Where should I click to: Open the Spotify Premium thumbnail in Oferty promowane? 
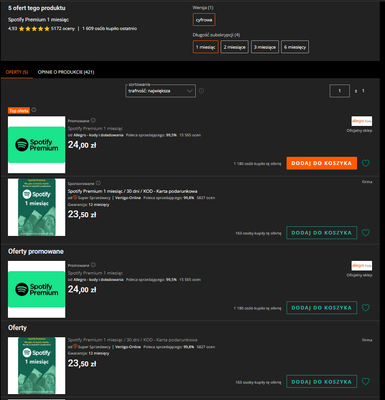click(37, 289)
